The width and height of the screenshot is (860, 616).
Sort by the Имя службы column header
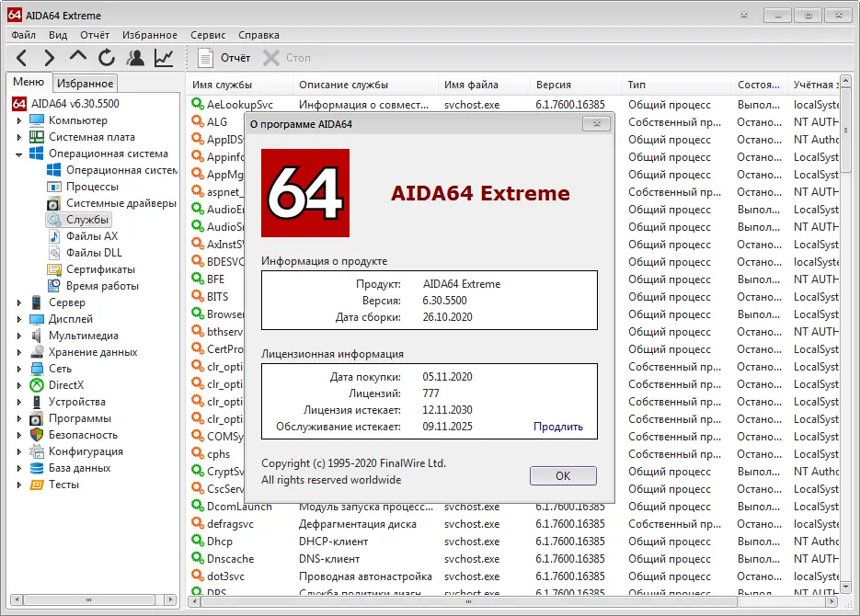coord(238,85)
